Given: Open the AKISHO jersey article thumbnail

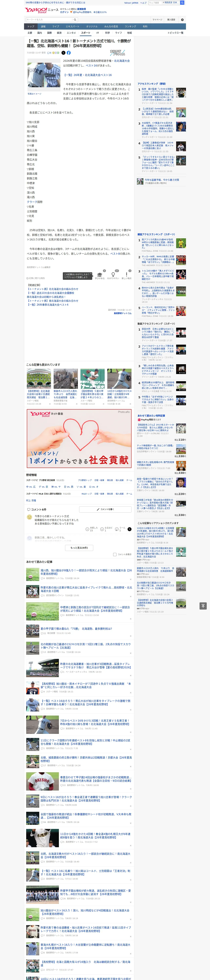Looking at the screenshot, I should (x=42, y=782).
